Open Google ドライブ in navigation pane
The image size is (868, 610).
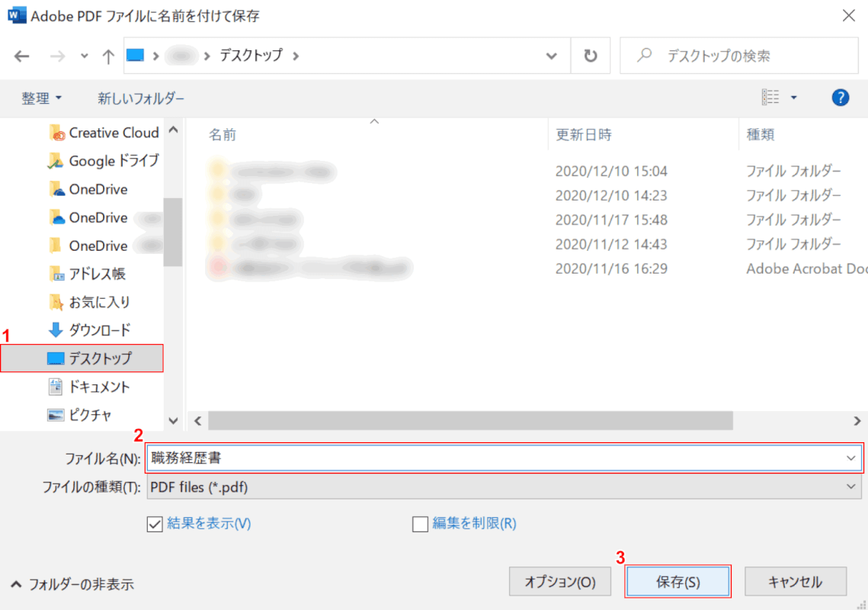(113, 161)
